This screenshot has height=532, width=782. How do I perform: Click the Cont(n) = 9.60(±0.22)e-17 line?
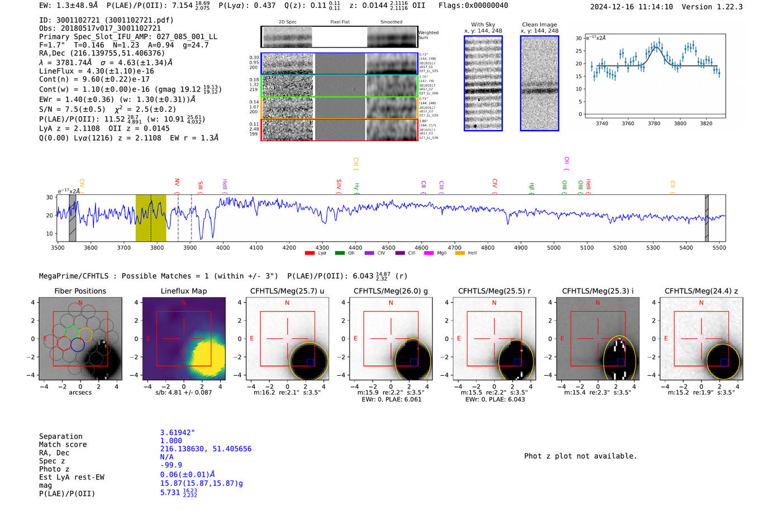[94, 79]
